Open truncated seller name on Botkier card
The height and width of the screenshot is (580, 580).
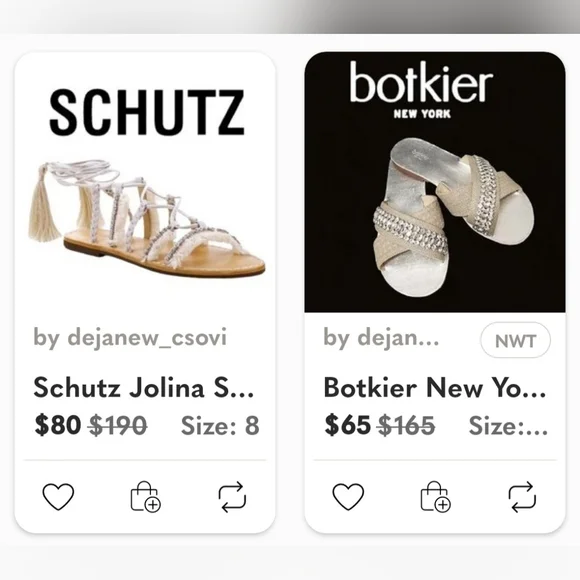click(381, 337)
